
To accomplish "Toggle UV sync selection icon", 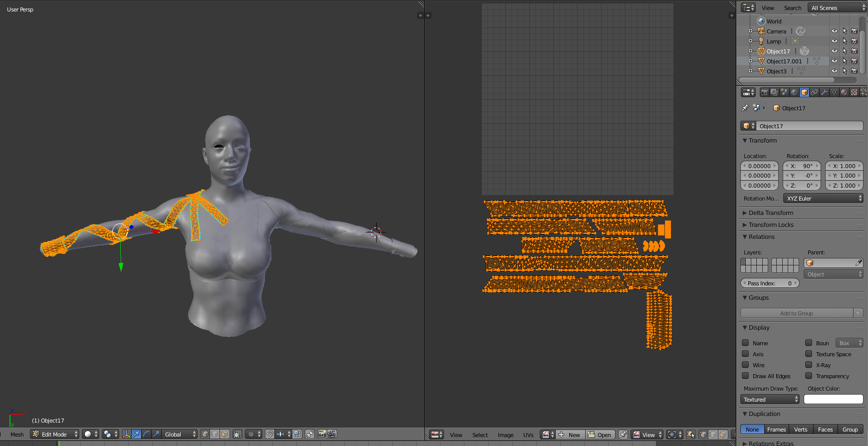I will click(691, 435).
